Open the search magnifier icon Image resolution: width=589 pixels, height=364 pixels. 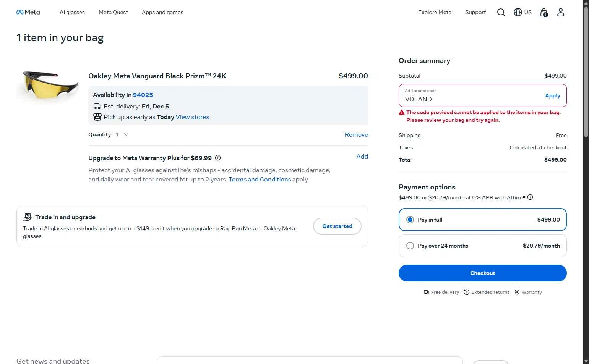coord(501,12)
